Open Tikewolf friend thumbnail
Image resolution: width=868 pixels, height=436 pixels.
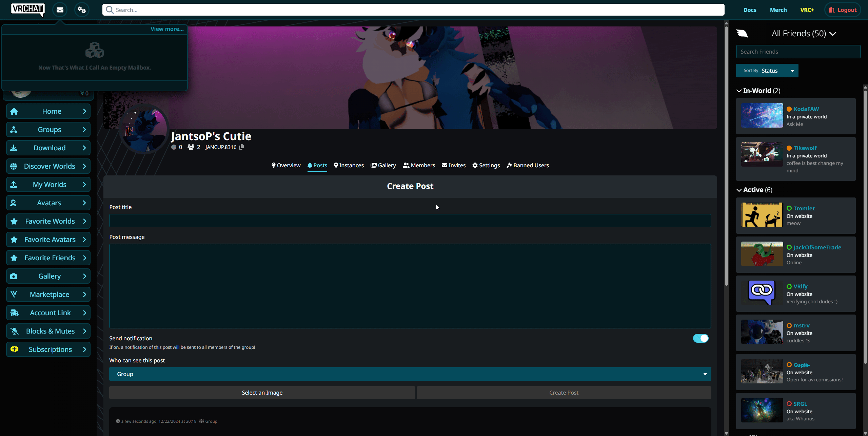(762, 154)
